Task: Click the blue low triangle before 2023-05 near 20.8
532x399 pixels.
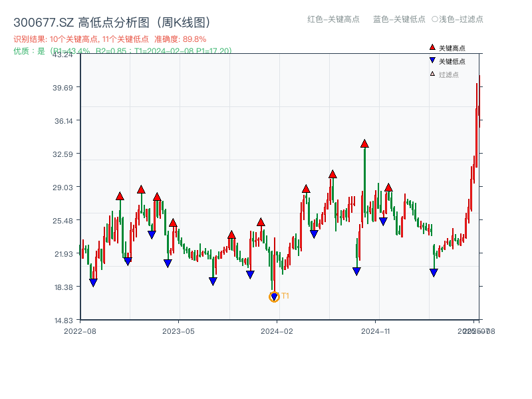Action: pos(168,263)
